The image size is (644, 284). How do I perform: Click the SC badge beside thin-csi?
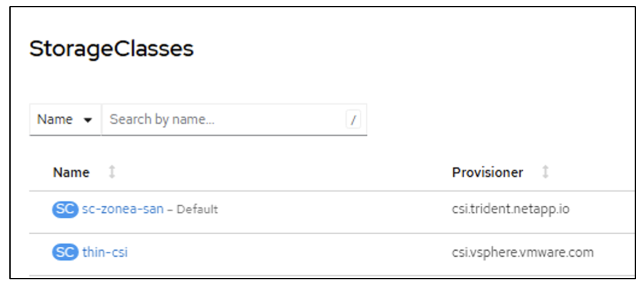pyautogui.click(x=65, y=253)
